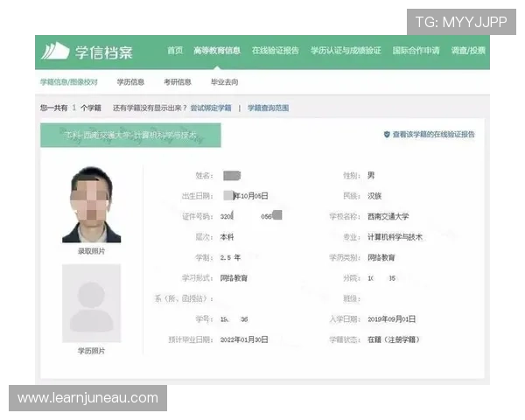
Task: Click the status 在籍（注册学籍）
Action: point(394,340)
